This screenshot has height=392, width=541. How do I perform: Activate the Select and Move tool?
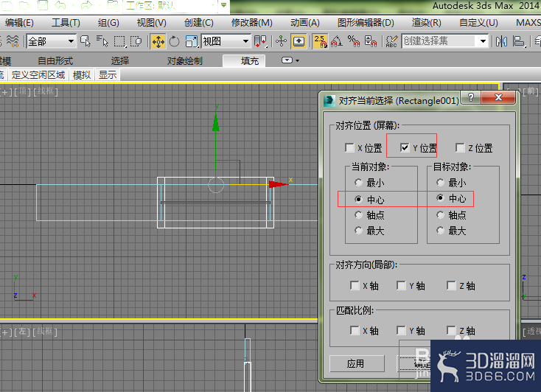[158, 41]
